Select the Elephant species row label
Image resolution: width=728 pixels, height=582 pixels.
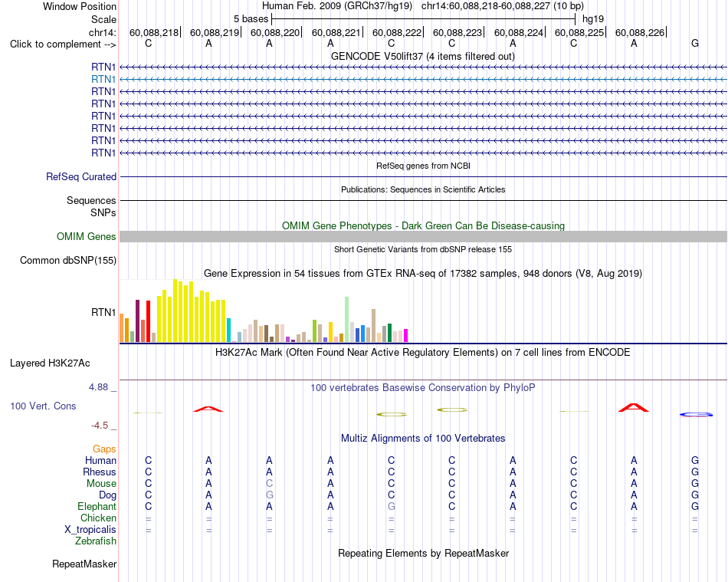97,506
